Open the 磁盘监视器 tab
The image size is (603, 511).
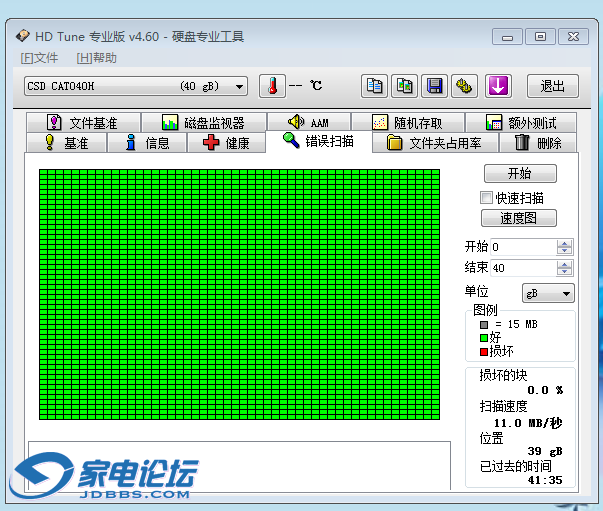point(204,123)
